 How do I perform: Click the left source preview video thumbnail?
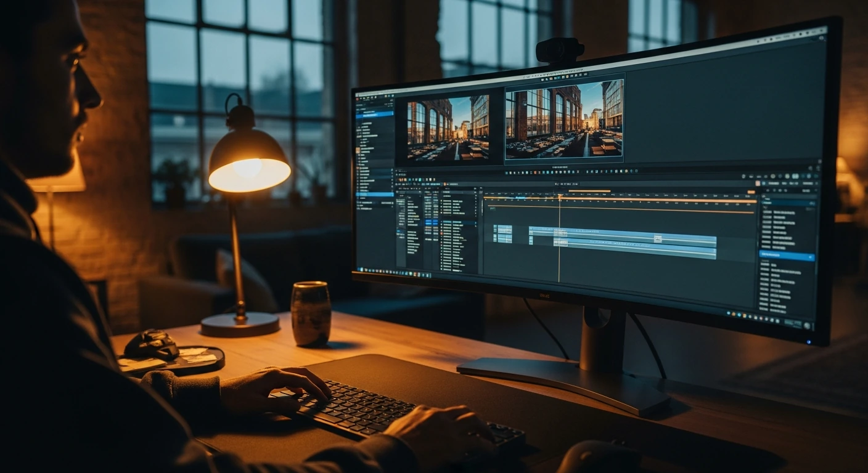click(x=448, y=129)
